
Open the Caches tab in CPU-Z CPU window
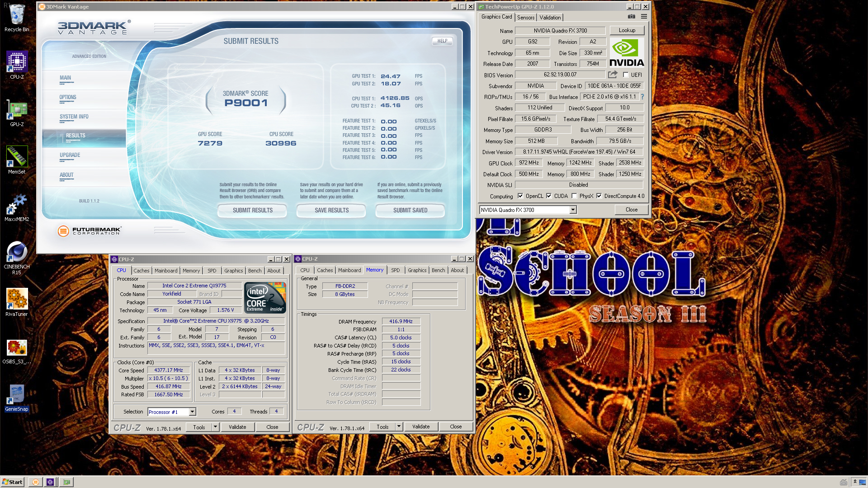click(x=141, y=271)
